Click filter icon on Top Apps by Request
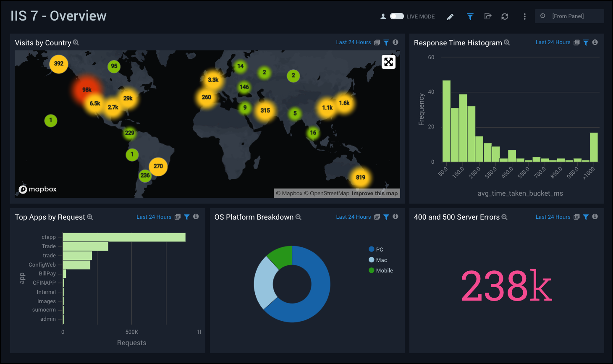The width and height of the screenshot is (613, 364). tap(187, 217)
